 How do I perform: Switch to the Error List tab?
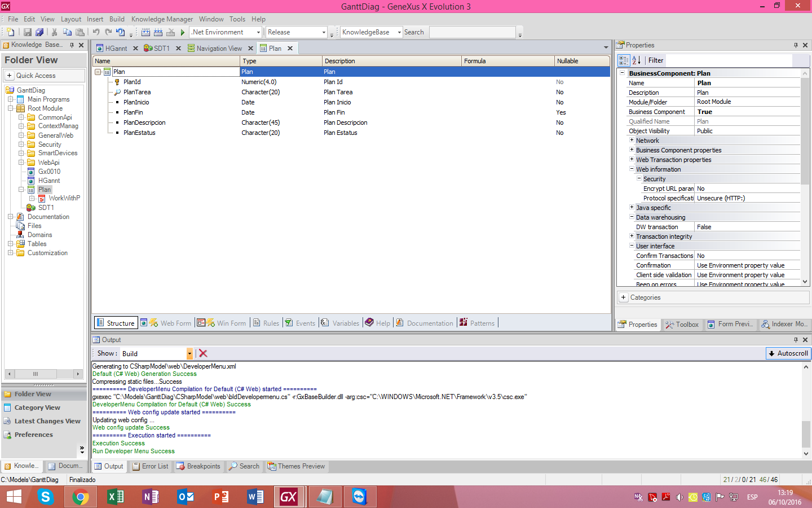(150, 466)
